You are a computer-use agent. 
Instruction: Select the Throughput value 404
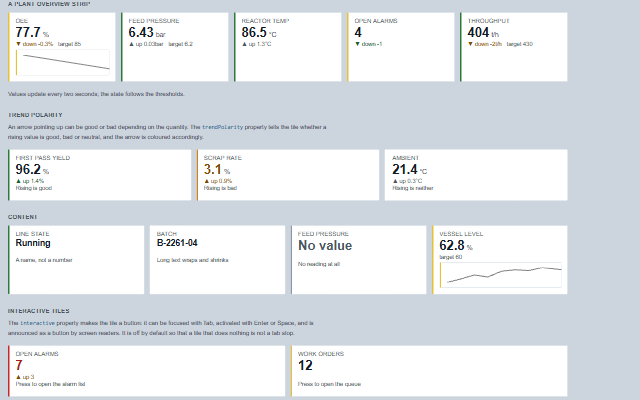point(478,32)
